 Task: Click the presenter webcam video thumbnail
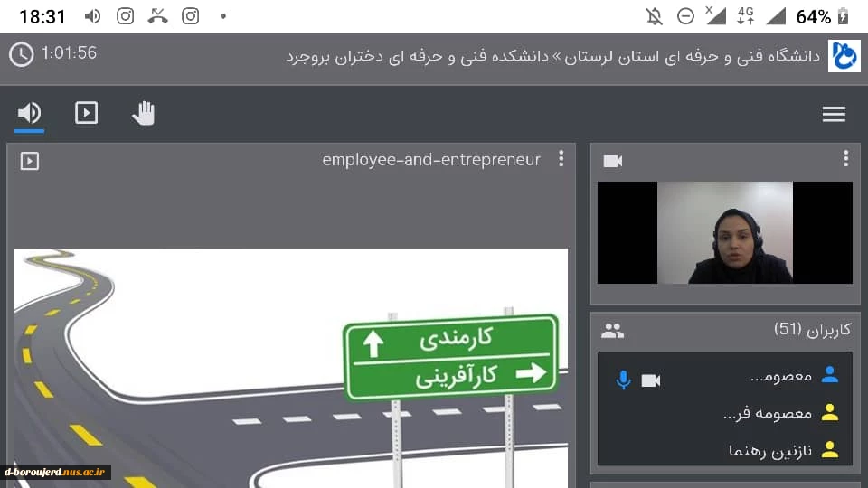724,232
